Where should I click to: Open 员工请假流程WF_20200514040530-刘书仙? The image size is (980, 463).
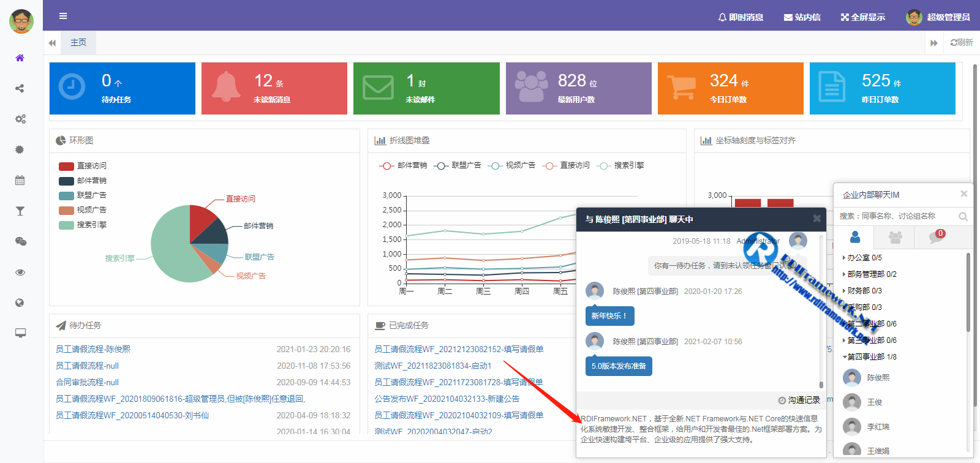(132, 415)
